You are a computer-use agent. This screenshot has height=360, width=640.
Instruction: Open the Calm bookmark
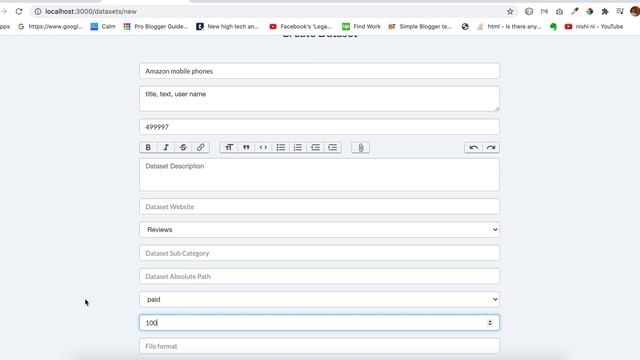[103, 27]
